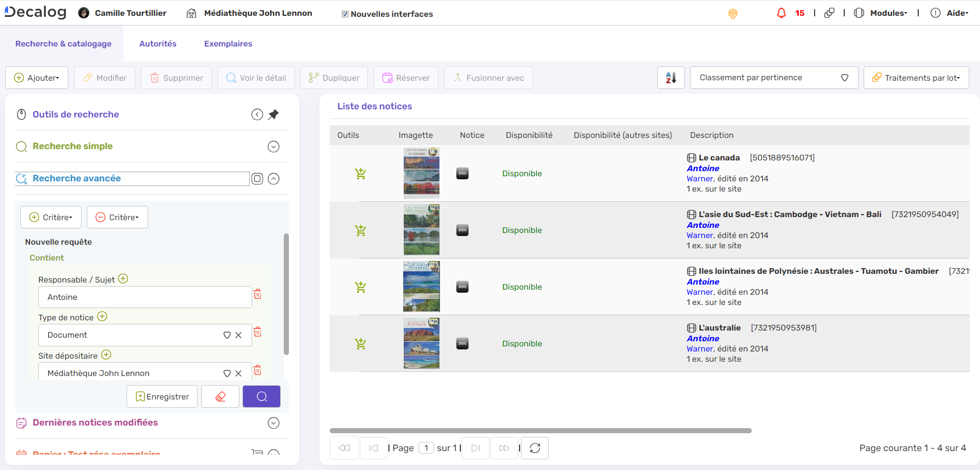
Task: Switch to the Autorités tab
Action: click(158, 44)
